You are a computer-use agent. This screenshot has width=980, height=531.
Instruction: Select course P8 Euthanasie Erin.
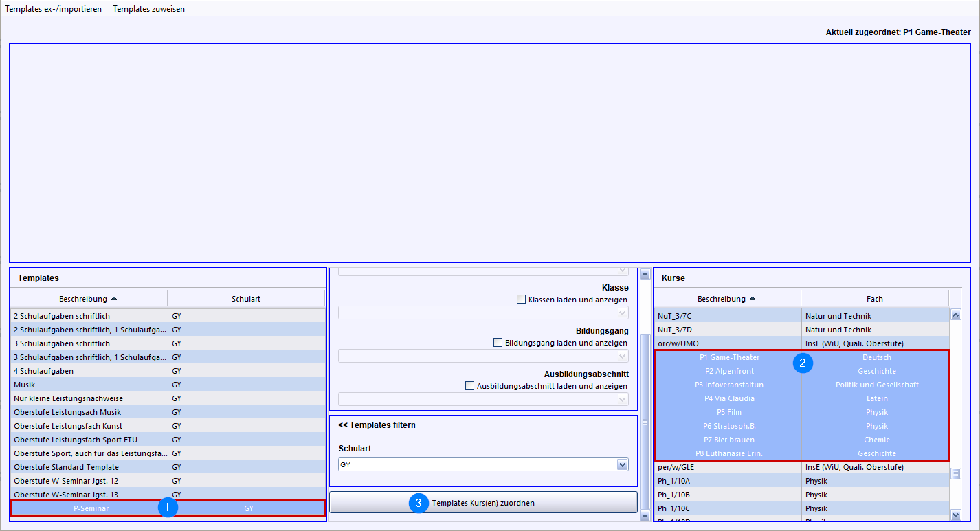click(801, 453)
